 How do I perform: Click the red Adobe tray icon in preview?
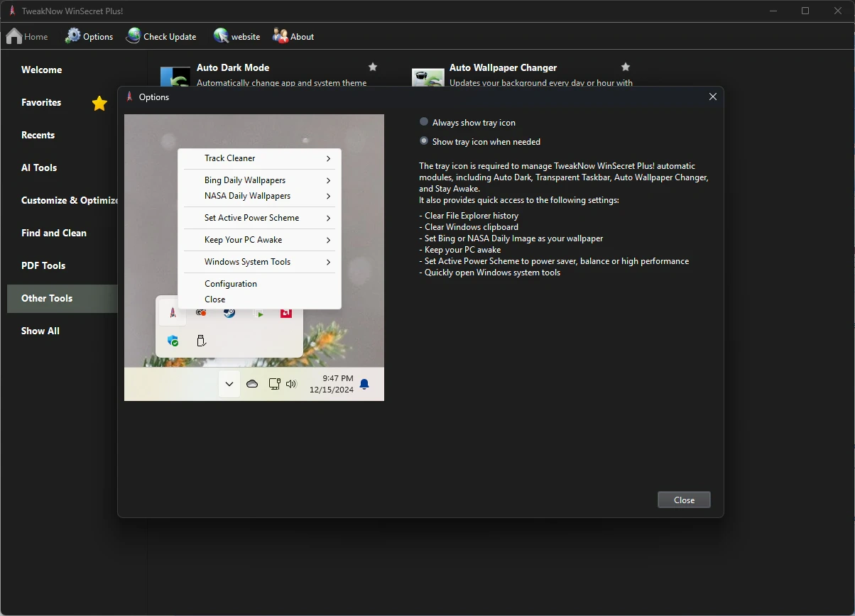click(286, 312)
